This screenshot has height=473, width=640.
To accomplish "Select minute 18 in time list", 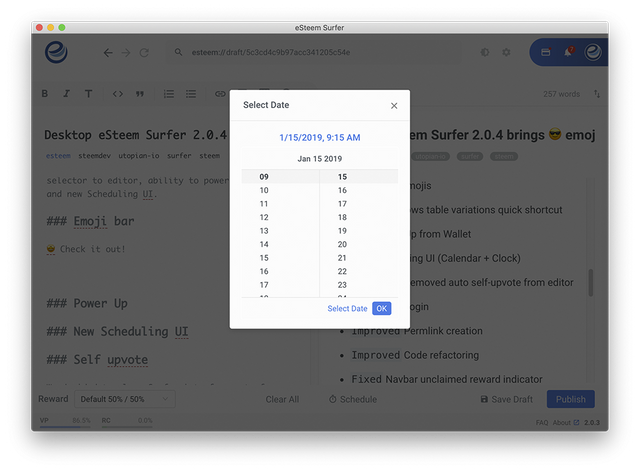I will (359, 217).
